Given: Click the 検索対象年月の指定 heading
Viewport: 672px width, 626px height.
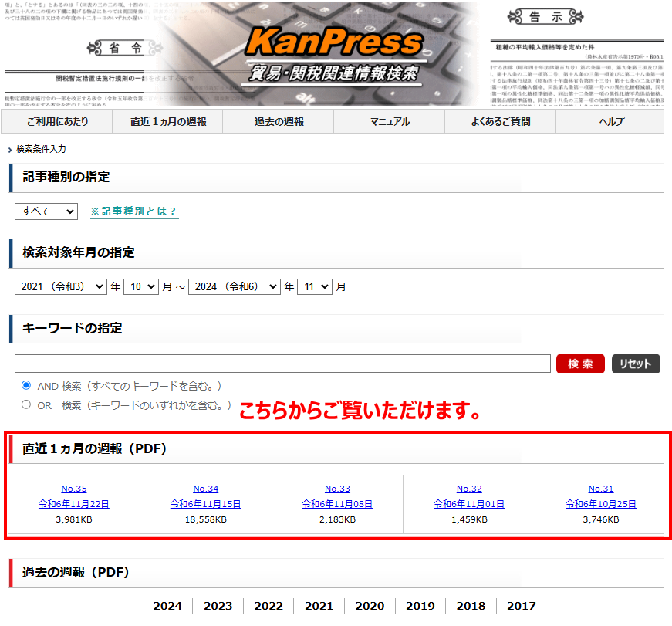Looking at the screenshot, I should coord(79,252).
